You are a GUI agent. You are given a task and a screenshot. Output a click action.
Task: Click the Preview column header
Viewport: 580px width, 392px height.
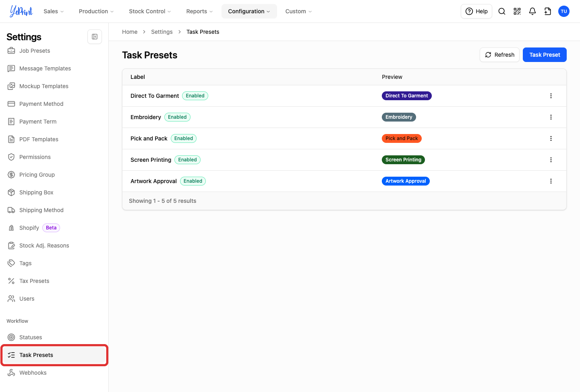coord(392,77)
